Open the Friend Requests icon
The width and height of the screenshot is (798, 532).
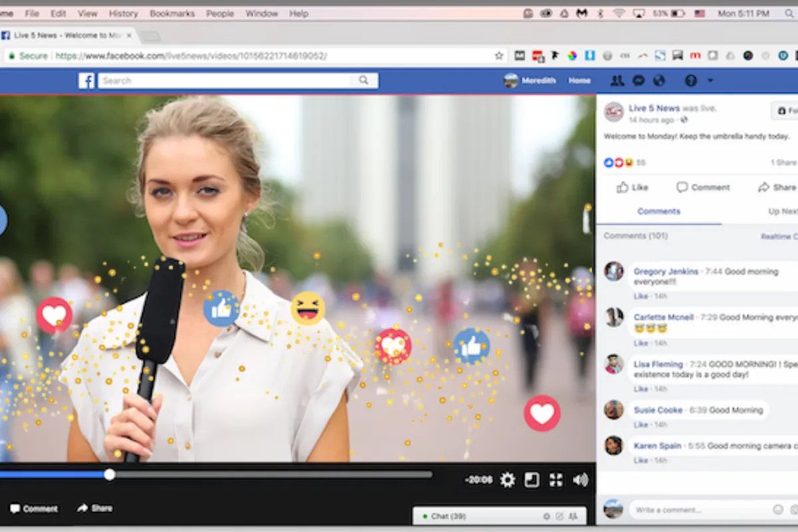pos(617,80)
